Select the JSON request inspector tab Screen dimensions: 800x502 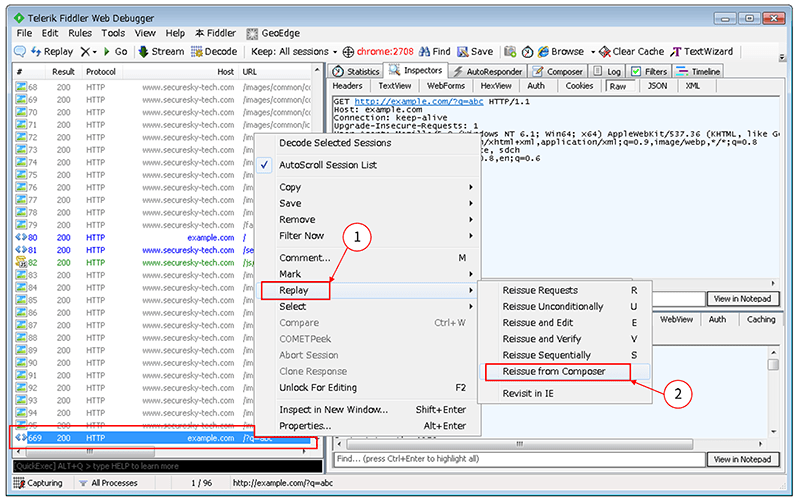[658, 86]
